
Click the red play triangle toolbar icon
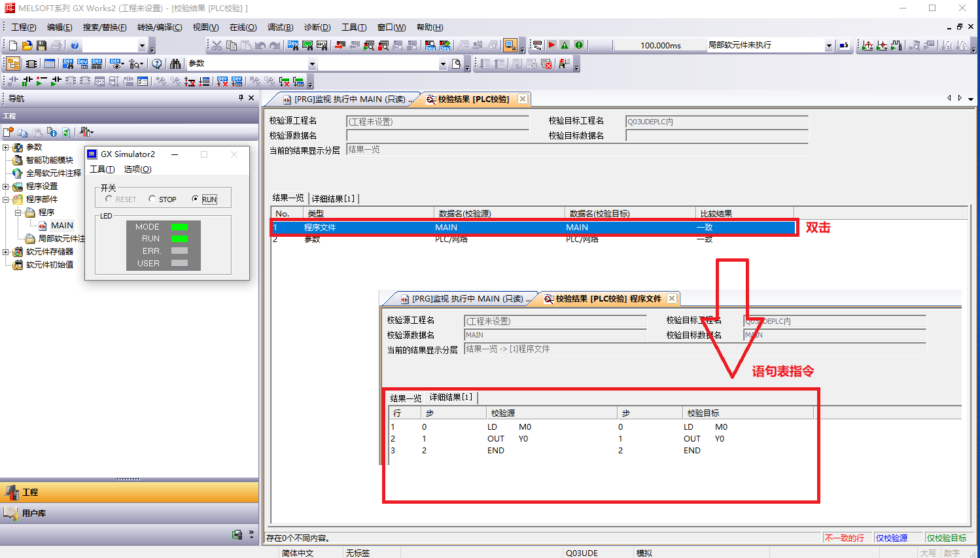[551, 45]
